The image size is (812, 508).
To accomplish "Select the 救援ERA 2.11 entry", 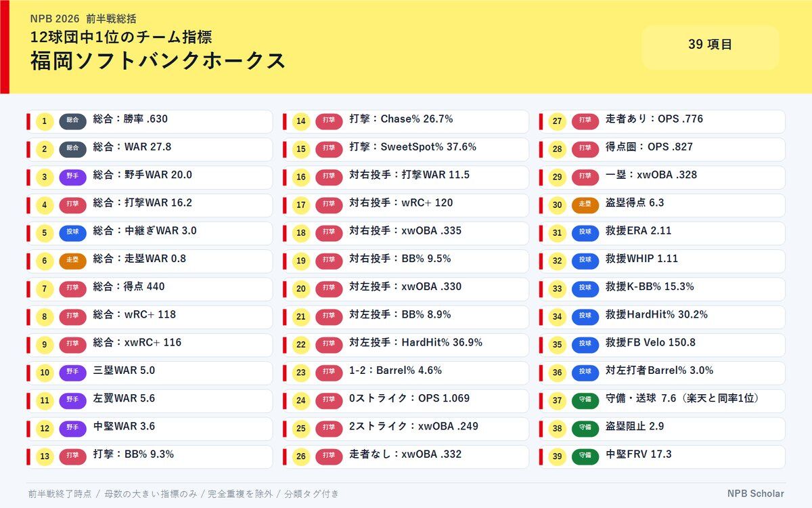I will coord(662,233).
